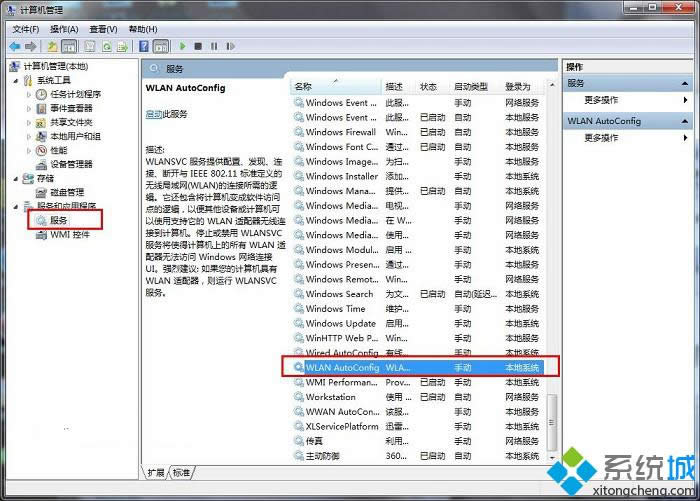Sort by the 描述 column header
Viewport: 700px width, 501px height.
tap(399, 87)
